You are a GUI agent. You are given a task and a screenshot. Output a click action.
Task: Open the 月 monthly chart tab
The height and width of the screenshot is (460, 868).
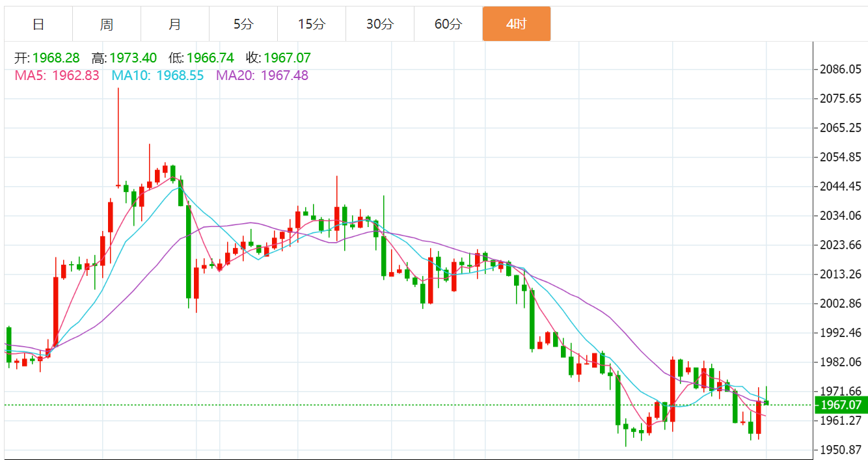175,24
